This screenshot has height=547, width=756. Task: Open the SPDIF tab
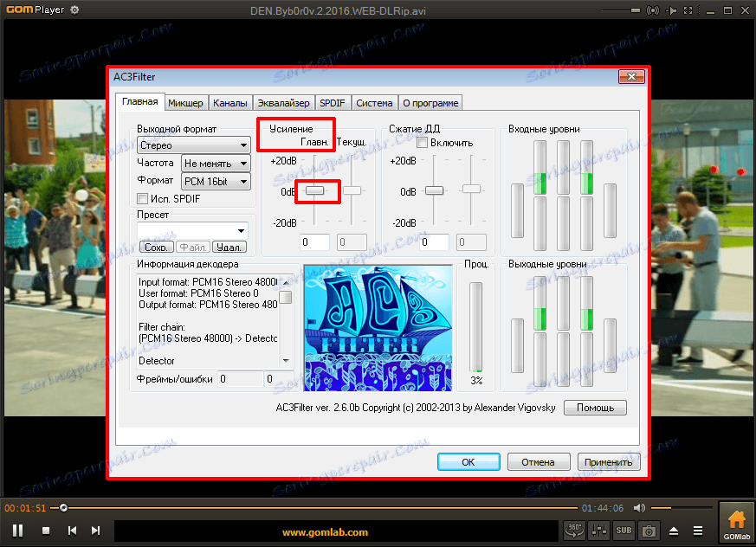[333, 103]
